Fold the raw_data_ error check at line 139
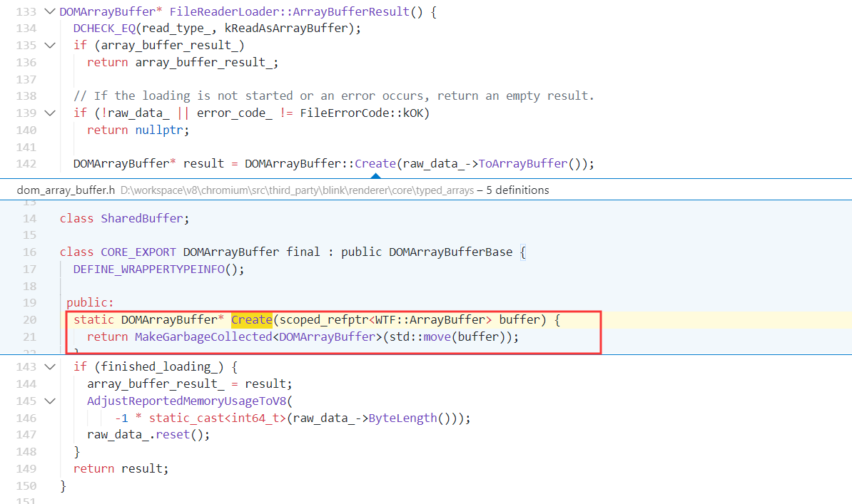Viewport: 852px width, 504px height. pyautogui.click(x=49, y=113)
